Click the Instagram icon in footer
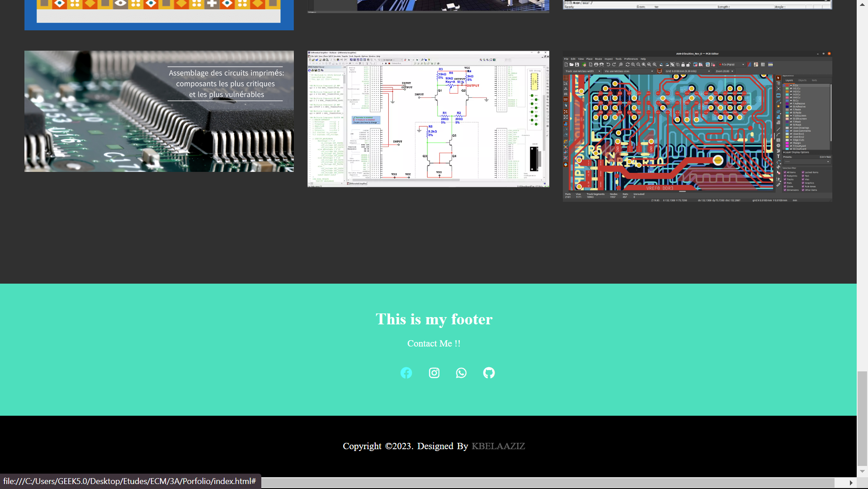This screenshot has height=489, width=868. 434,373
